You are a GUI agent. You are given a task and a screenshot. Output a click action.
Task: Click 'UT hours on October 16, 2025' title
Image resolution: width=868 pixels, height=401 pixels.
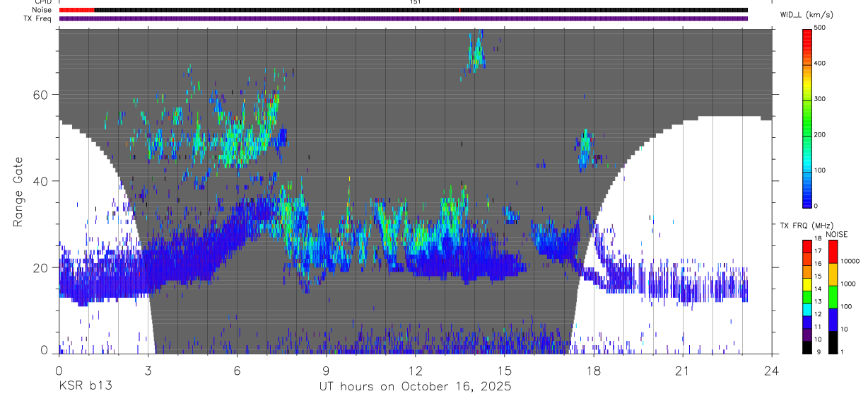coord(415,387)
